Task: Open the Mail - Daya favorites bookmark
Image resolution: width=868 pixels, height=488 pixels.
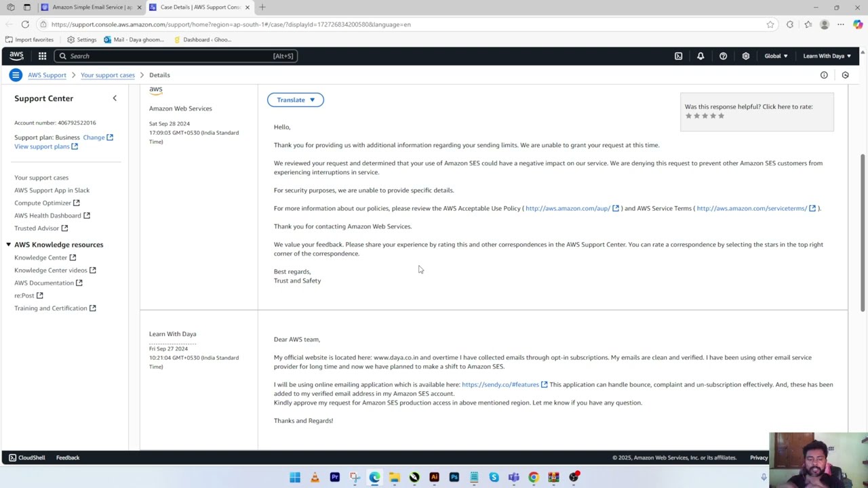Action: pyautogui.click(x=134, y=39)
